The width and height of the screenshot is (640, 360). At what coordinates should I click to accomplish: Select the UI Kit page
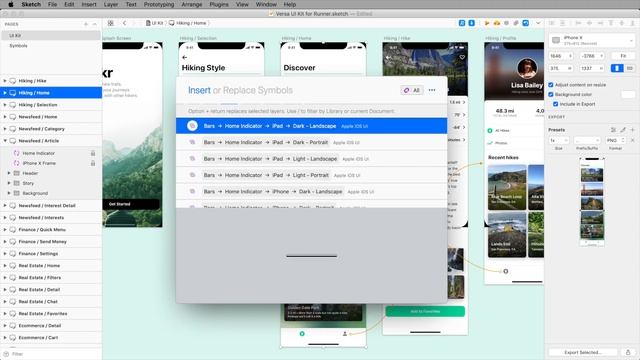[51, 36]
